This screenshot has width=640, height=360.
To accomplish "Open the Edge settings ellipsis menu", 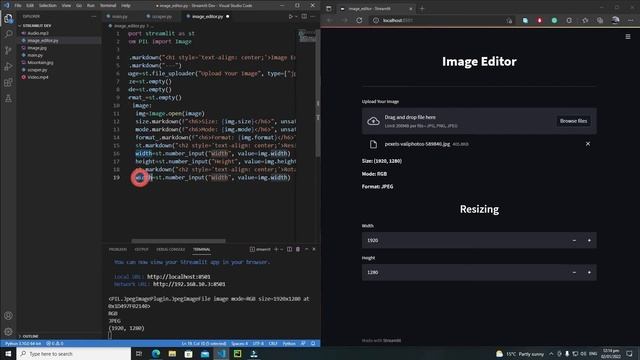I will pos(631,20).
